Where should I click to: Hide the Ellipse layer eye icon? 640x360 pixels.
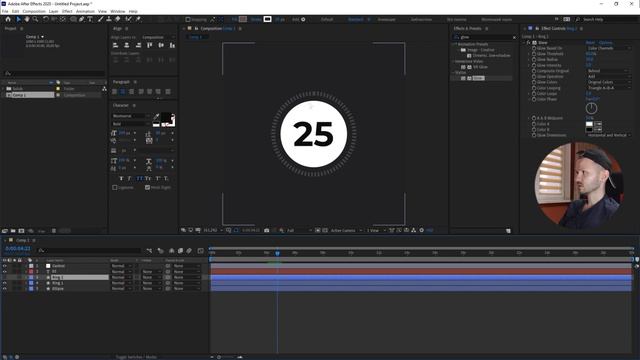[5, 289]
